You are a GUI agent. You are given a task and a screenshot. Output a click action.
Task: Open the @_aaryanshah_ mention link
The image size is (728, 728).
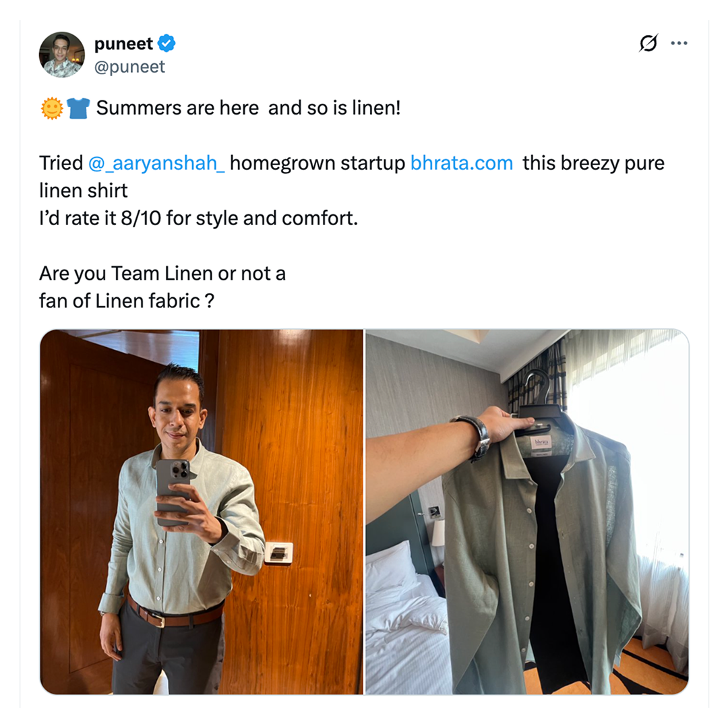coord(156,163)
